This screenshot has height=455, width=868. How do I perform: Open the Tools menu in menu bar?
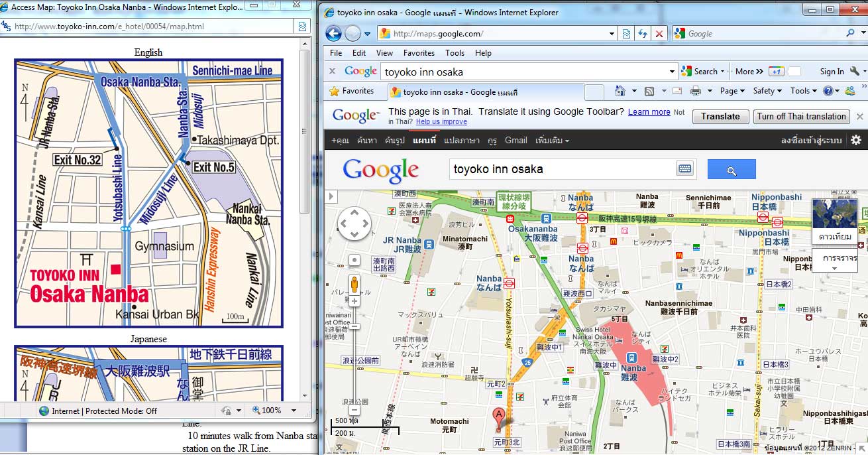(x=455, y=53)
